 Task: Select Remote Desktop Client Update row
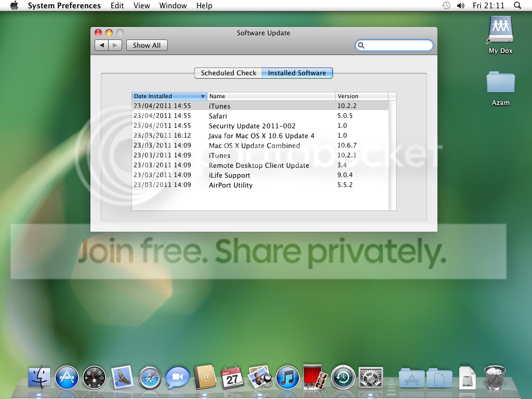[260, 165]
